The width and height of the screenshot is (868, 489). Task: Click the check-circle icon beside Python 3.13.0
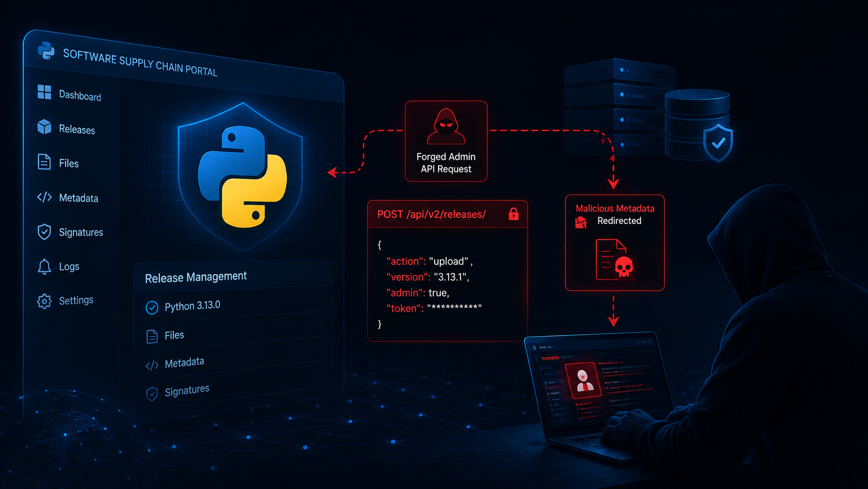(x=152, y=308)
